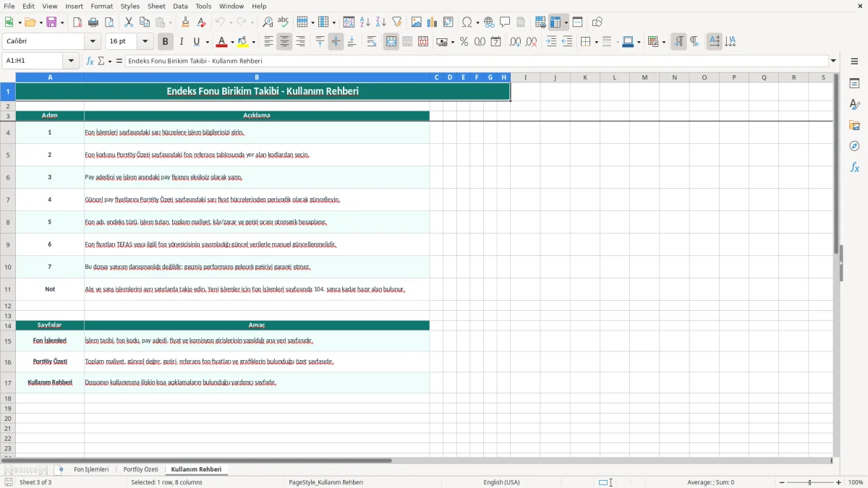This screenshot has width=868, height=488.
Task: Open font color dropdown arrow
Action: point(232,42)
